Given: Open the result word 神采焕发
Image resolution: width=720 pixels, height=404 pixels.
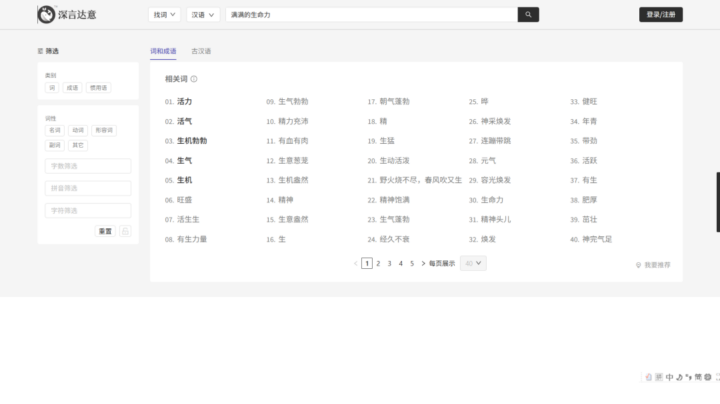Looking at the screenshot, I should pos(496,121).
